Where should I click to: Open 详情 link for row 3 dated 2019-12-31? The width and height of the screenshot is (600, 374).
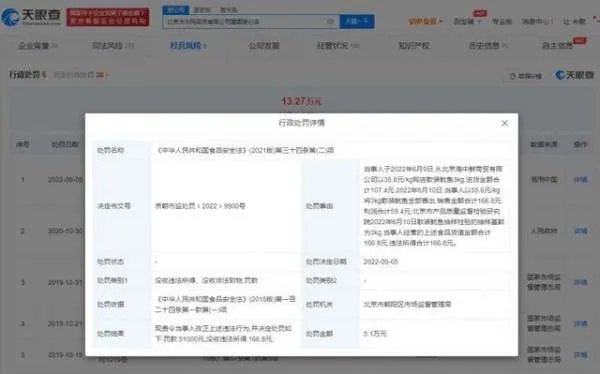[x=580, y=283]
